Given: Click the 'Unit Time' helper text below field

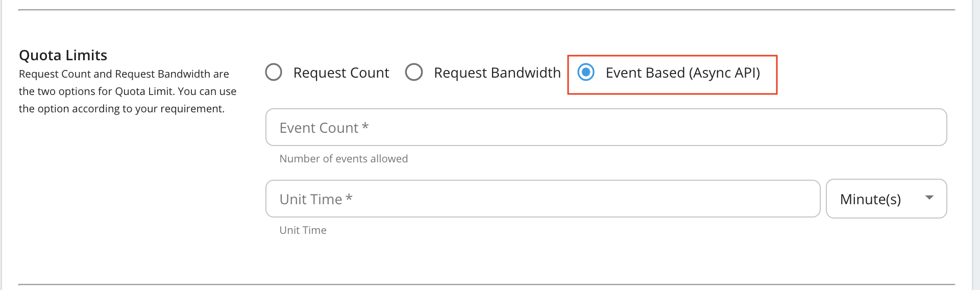Looking at the screenshot, I should click(x=303, y=230).
